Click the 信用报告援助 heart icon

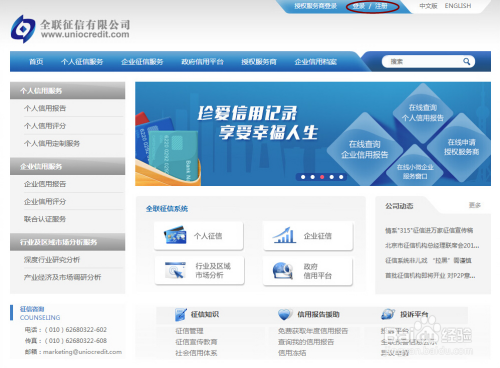pyautogui.click(x=285, y=314)
